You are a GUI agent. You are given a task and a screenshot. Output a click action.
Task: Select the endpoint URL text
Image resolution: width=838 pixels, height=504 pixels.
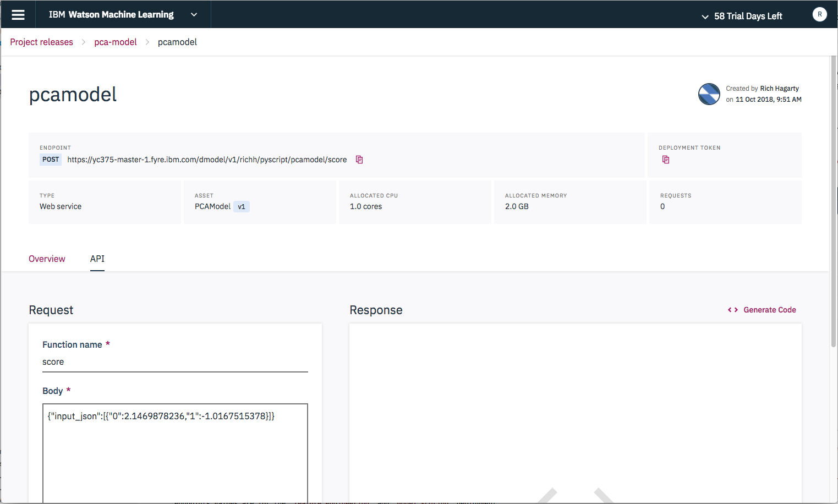207,160
